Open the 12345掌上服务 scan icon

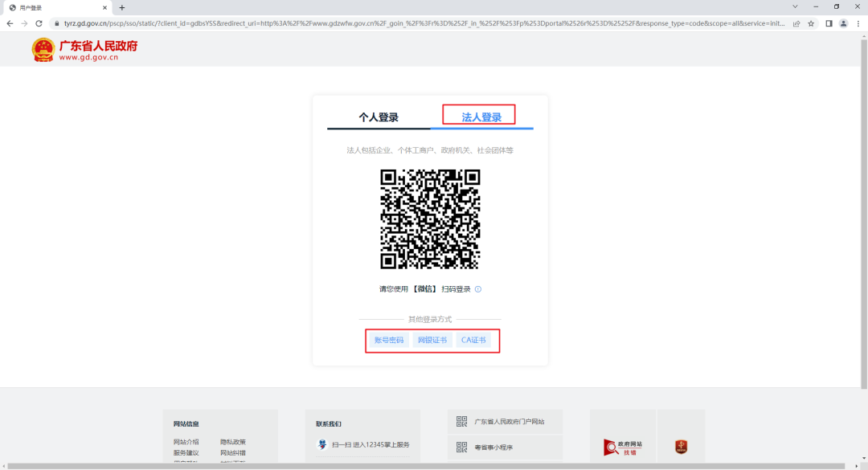[x=322, y=444]
